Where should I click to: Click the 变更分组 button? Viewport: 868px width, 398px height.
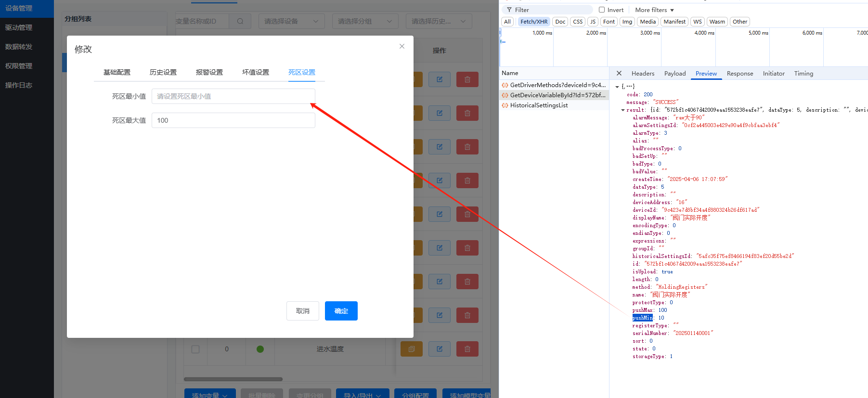(x=310, y=394)
